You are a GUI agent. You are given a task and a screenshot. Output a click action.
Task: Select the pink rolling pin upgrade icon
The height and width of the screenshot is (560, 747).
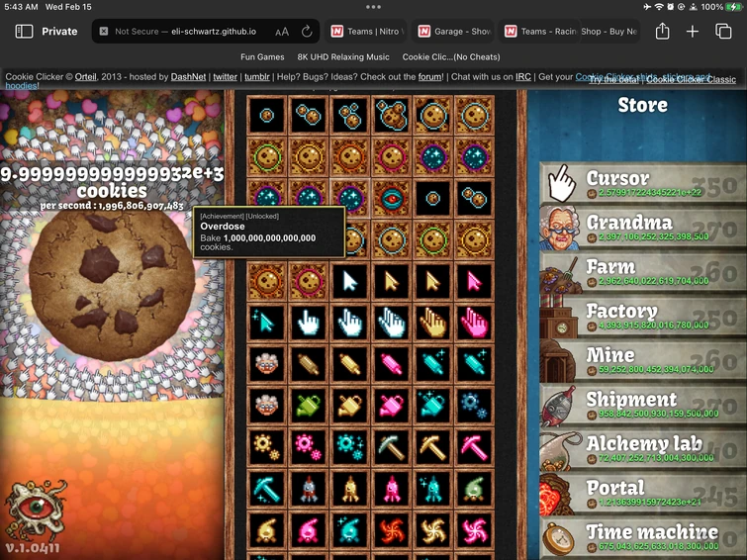[391, 364]
